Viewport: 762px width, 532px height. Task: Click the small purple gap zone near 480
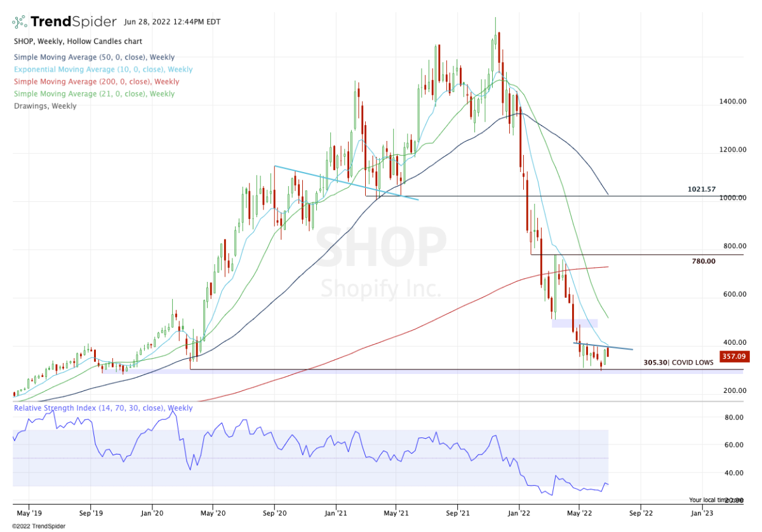575,323
